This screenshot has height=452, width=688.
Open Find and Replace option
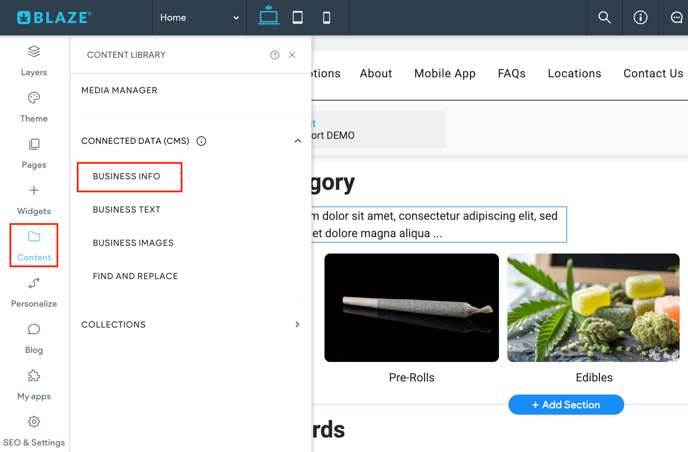[x=135, y=276]
